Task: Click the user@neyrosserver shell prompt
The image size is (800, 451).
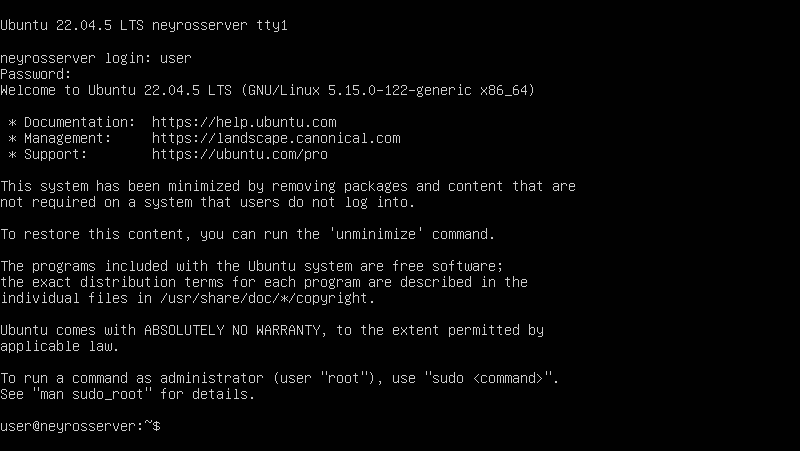Action: click(78, 426)
